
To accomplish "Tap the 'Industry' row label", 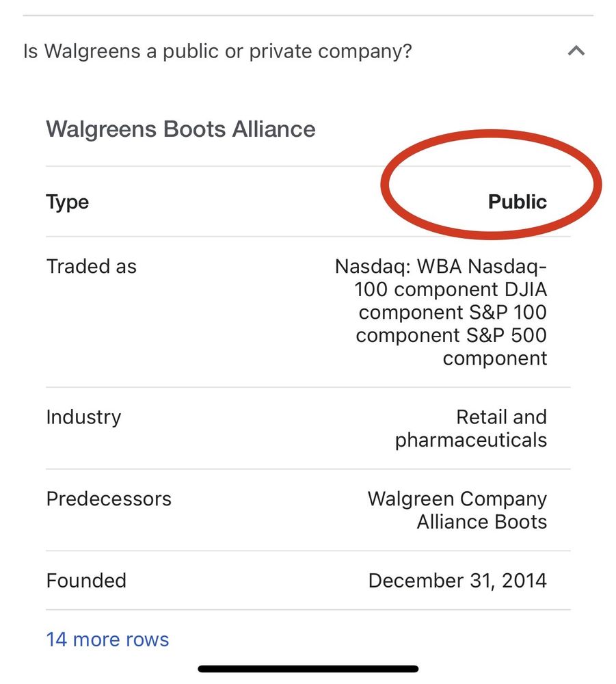I will 83,417.
